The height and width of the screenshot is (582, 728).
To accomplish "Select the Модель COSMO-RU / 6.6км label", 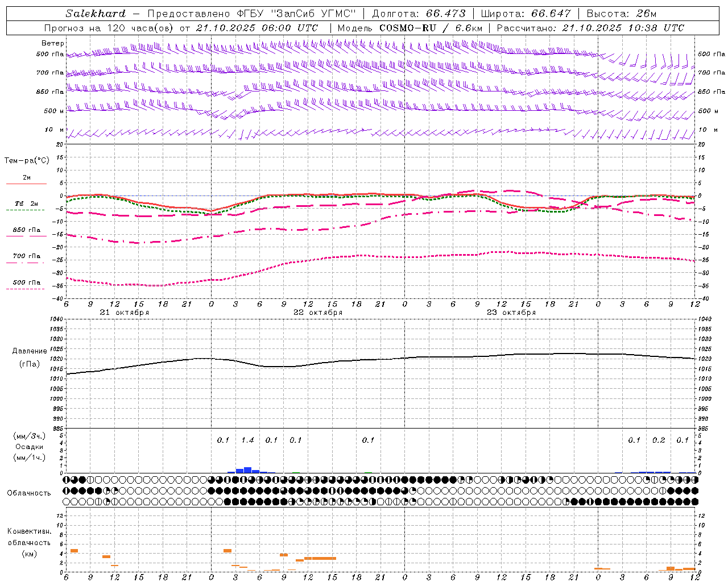I will (410, 28).
